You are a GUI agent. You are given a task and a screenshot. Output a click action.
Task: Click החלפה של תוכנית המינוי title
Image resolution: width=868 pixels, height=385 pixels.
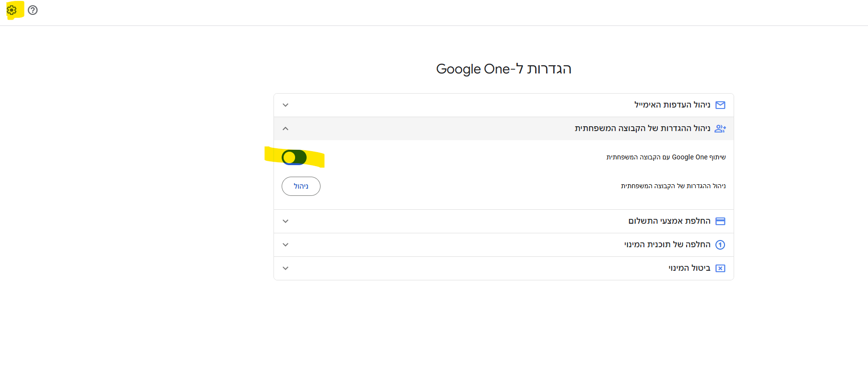click(x=667, y=244)
